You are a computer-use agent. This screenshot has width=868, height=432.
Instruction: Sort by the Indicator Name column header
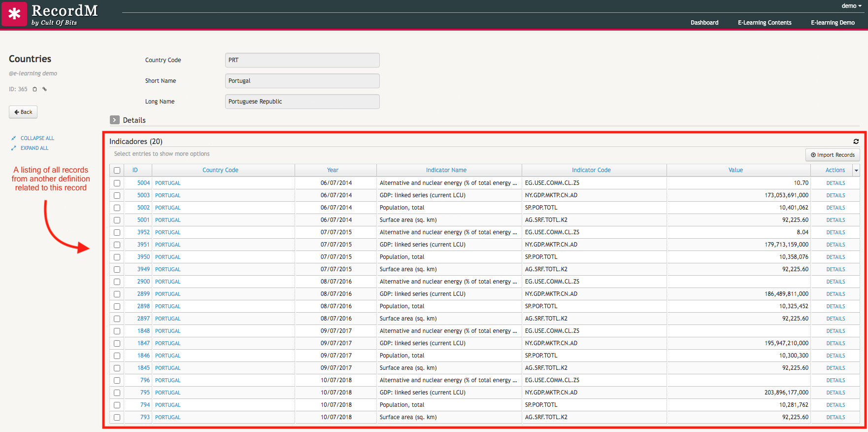point(446,170)
